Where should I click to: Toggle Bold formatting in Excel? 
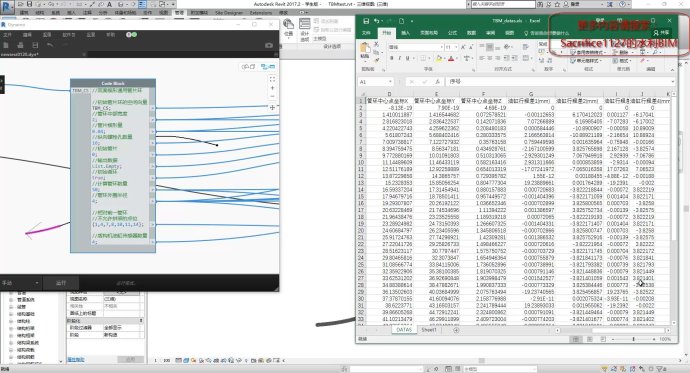click(x=391, y=58)
